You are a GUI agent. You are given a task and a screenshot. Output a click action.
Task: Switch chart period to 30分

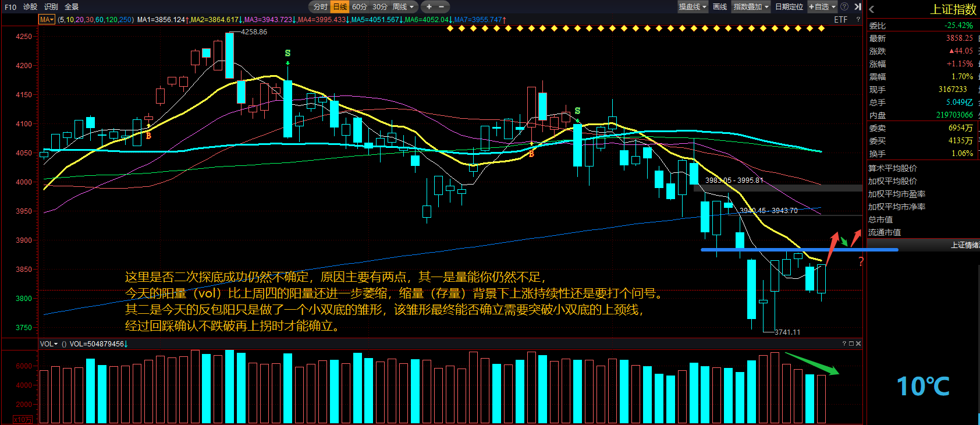[x=379, y=7]
